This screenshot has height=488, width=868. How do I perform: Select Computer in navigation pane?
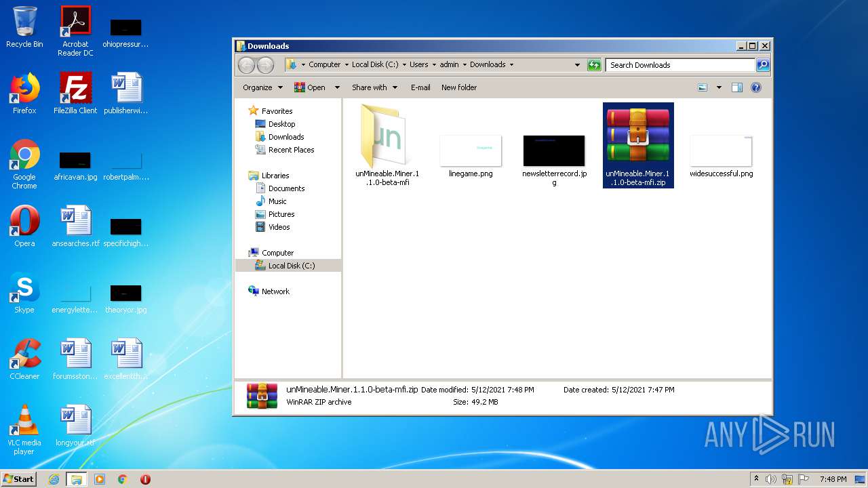(x=277, y=253)
